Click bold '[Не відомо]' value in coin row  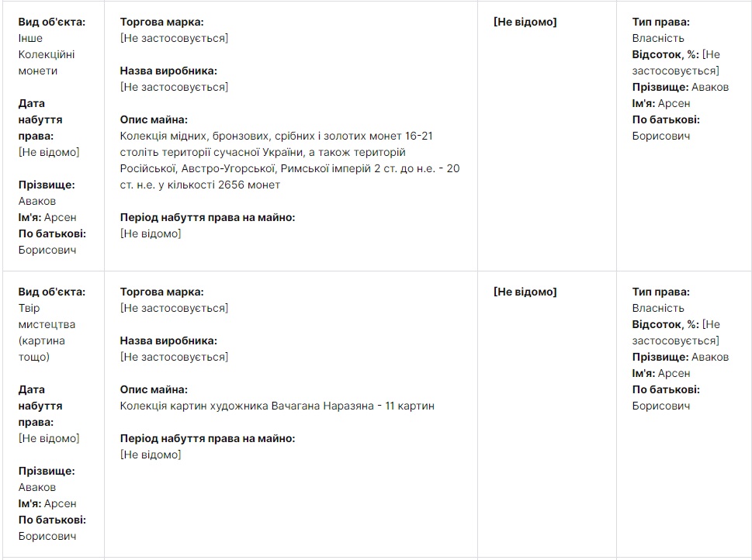525,22
